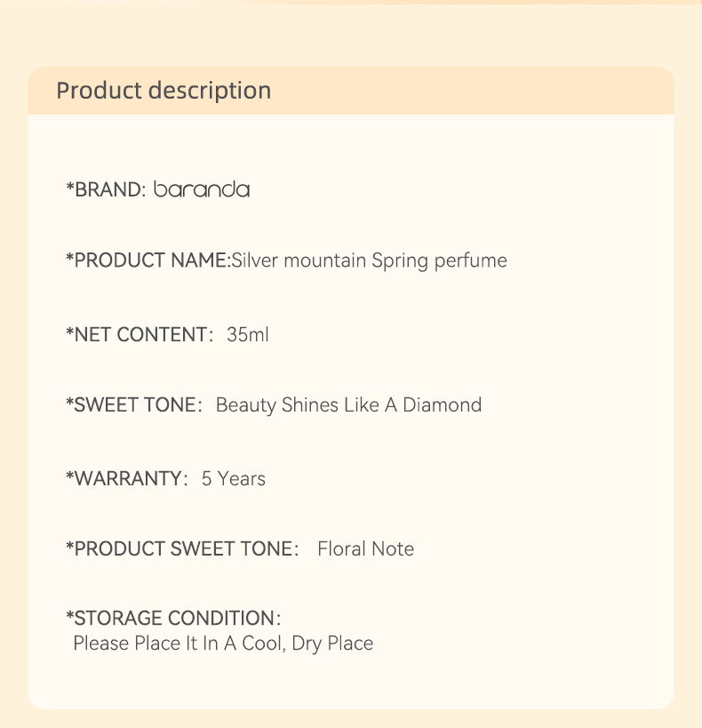
Task: Select the word "Diamond" in sweet tone
Action: pos(442,405)
